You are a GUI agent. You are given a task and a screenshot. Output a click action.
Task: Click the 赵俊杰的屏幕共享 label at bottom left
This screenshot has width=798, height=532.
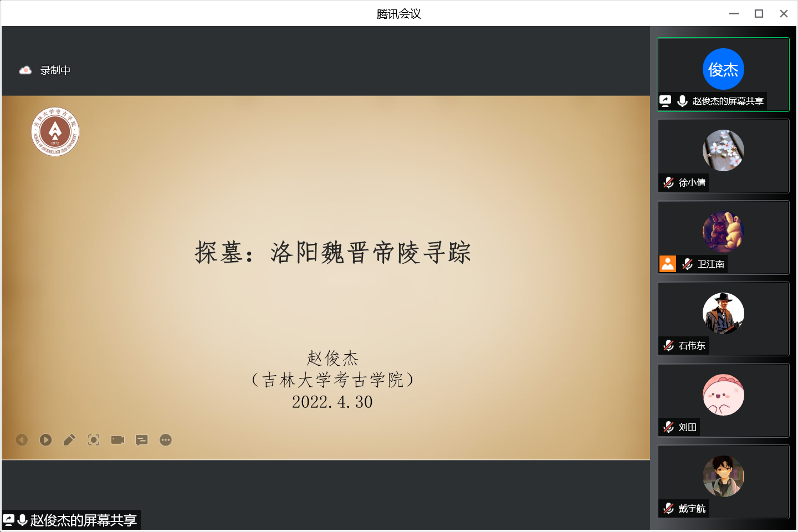click(x=83, y=520)
